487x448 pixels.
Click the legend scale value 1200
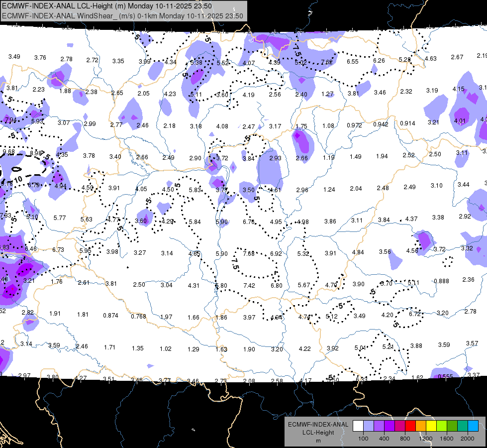425,439
